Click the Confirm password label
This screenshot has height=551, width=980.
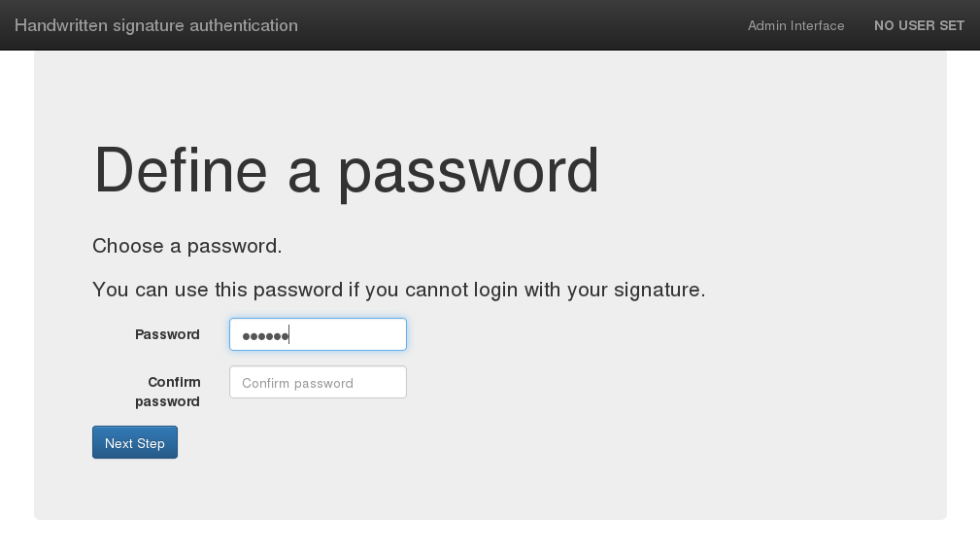tap(168, 392)
